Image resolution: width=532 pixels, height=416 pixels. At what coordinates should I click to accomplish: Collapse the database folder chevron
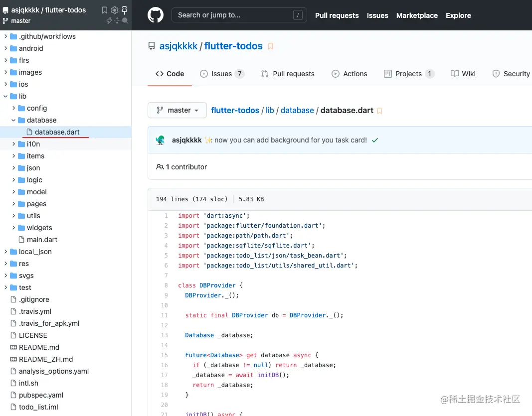coord(13,120)
